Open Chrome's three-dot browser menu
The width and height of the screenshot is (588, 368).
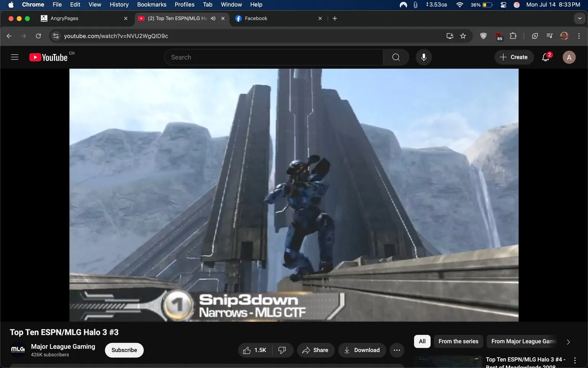(x=579, y=36)
